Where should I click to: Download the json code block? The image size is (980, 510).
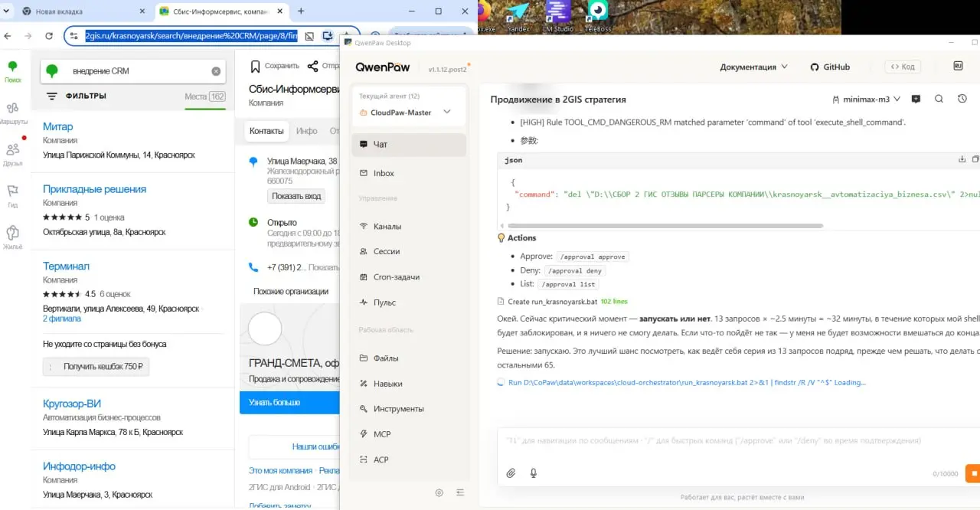click(962, 159)
